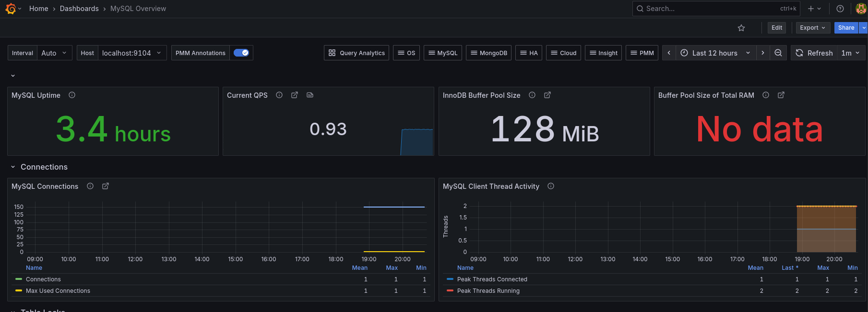Open MySQL Client Thread Activity panel title
The height and width of the screenshot is (312, 868).
click(x=491, y=186)
